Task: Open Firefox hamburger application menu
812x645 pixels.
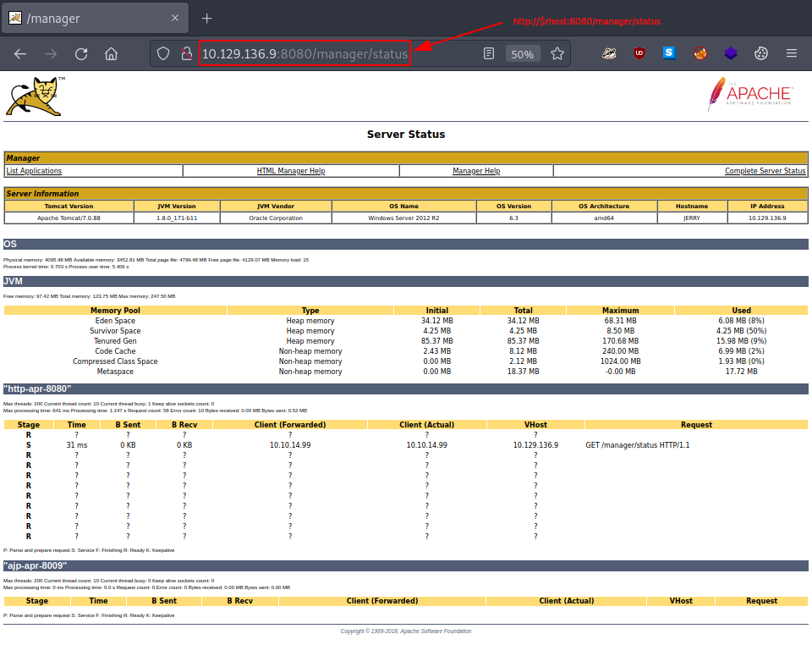Action: 792,53
